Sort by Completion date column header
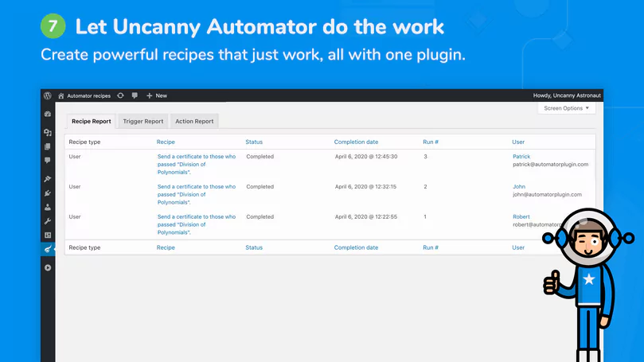 356,142
